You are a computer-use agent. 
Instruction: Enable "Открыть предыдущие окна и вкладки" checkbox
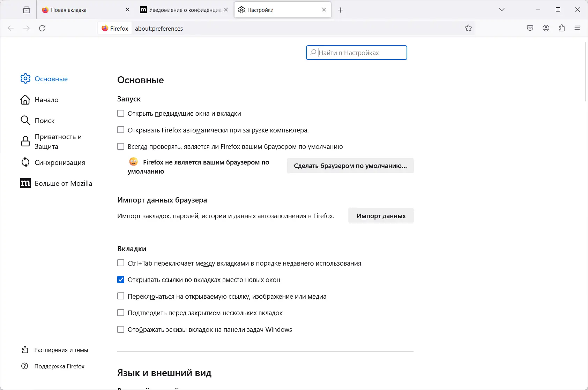121,113
